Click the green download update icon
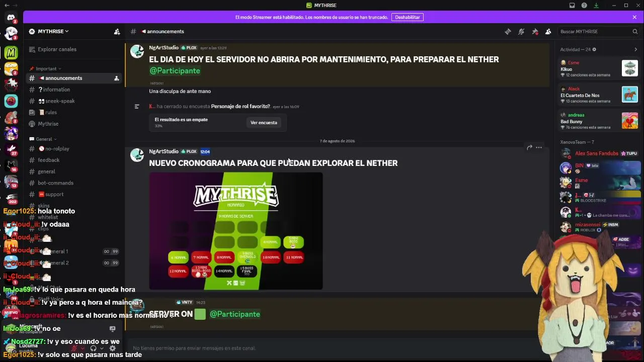This screenshot has width=644, height=362. pos(596,6)
